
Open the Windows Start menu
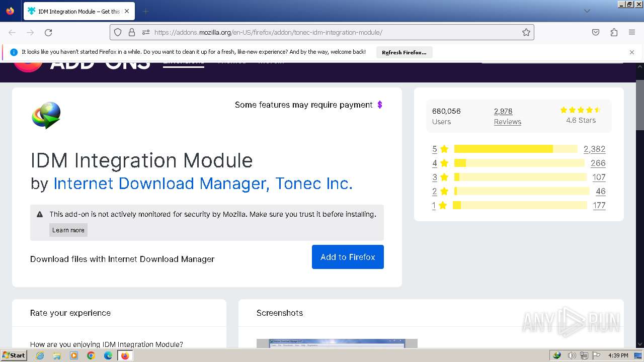coord(14,355)
